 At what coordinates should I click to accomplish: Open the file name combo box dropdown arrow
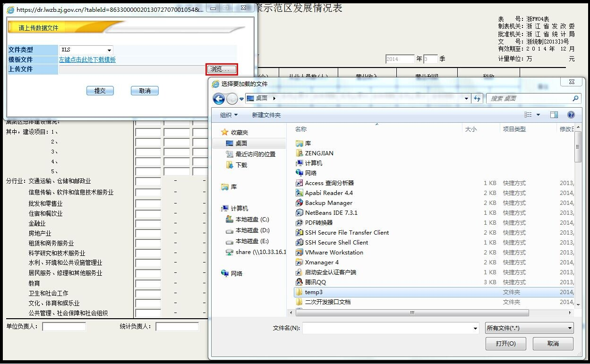(x=475, y=328)
